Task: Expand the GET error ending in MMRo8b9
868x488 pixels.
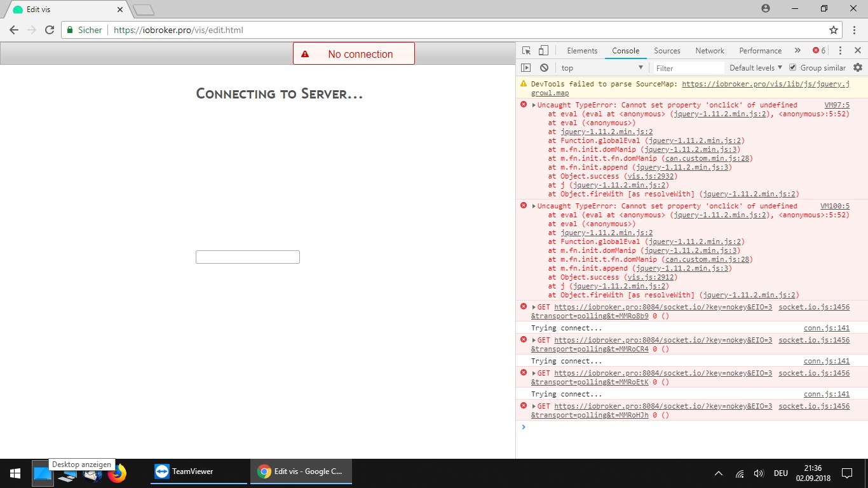Action: [534, 307]
